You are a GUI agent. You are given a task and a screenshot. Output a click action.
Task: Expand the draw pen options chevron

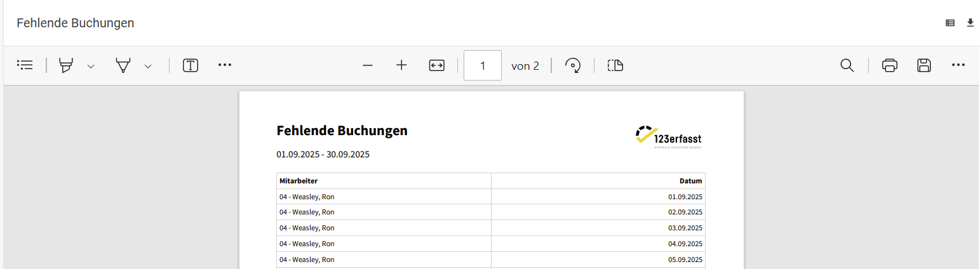pyautogui.click(x=148, y=66)
